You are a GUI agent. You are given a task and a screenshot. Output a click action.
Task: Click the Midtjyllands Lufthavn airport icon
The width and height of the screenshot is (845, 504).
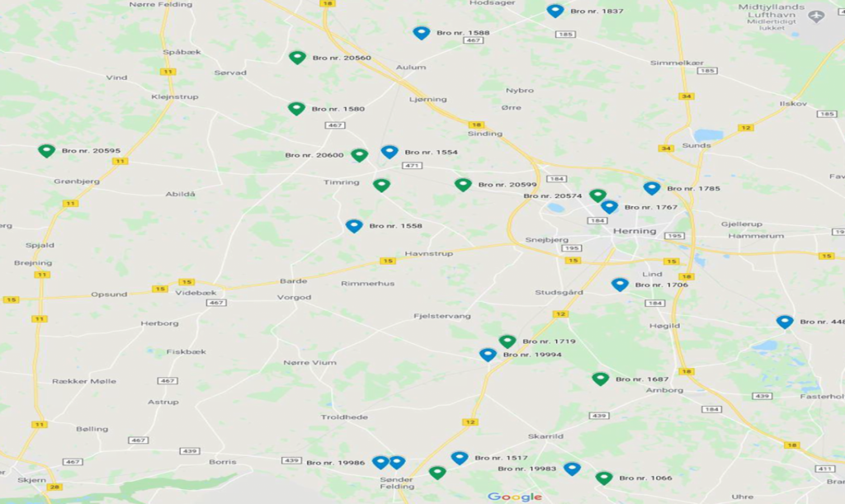point(816,16)
